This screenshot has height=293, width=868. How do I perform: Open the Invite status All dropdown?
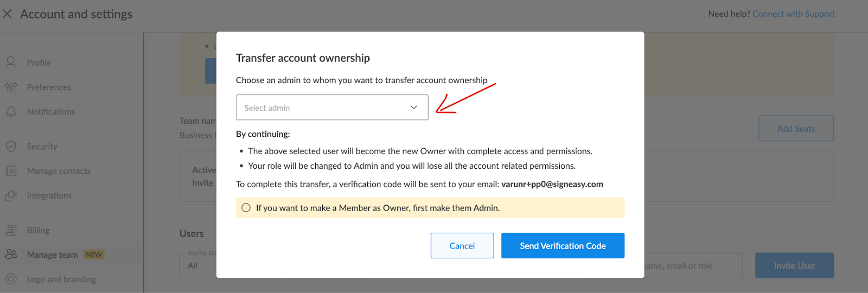tap(198, 265)
